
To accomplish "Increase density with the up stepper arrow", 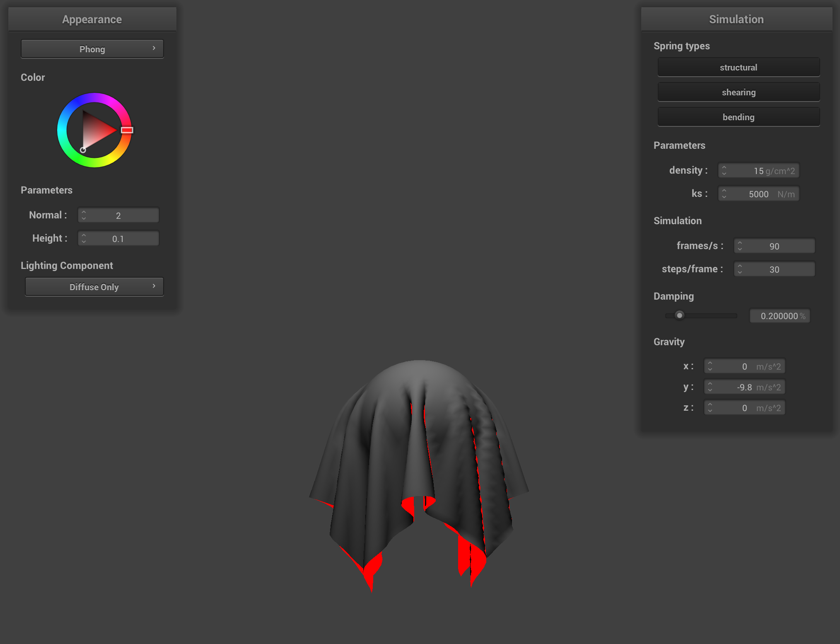I will (724, 168).
